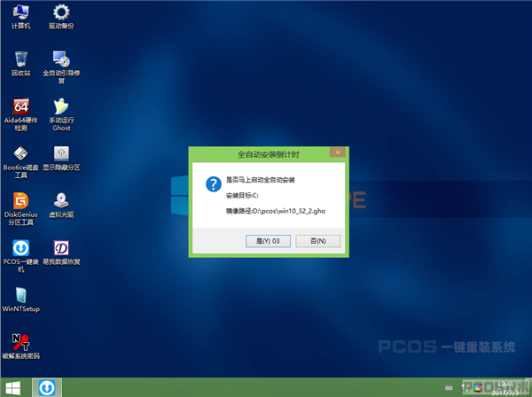Screen dimensions: 532x397
Task: Click the PCOS taskbar app button
Action: tap(47, 387)
